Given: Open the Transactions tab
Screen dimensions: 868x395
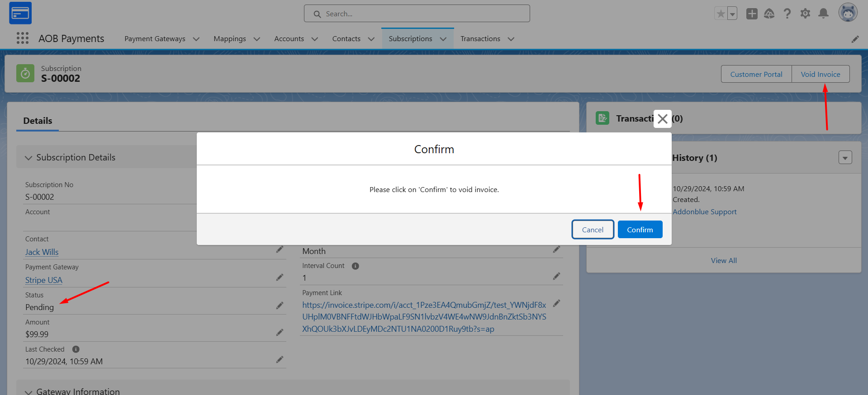Looking at the screenshot, I should [480, 39].
